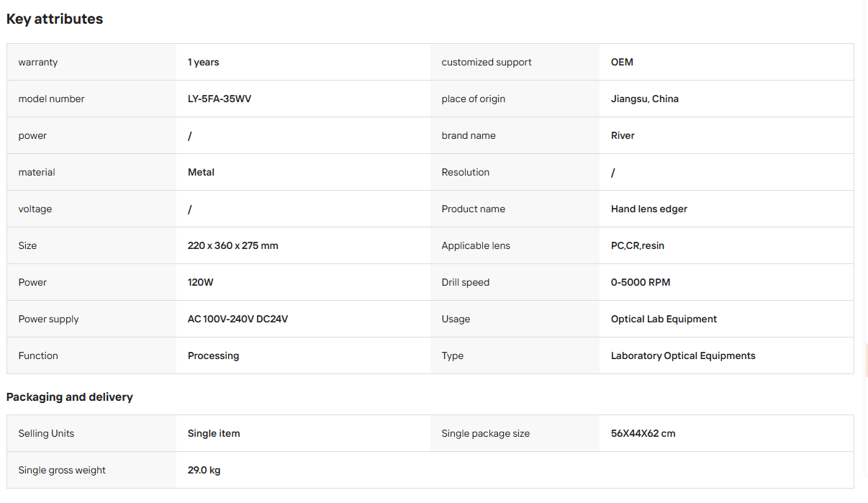Select the 120W Power value
The width and height of the screenshot is (868, 503).
pyautogui.click(x=201, y=282)
